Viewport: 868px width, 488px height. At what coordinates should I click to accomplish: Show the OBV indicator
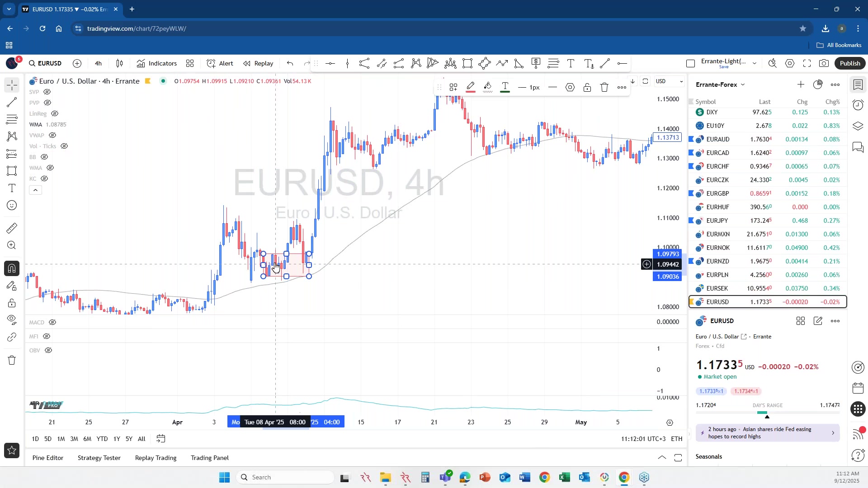click(x=48, y=350)
